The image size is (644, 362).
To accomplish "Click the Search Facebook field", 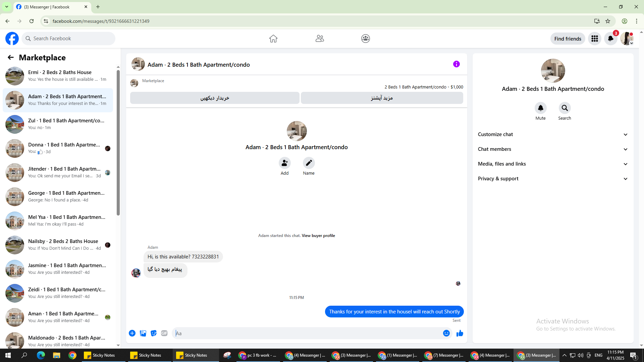I will pyautogui.click(x=68, y=39).
